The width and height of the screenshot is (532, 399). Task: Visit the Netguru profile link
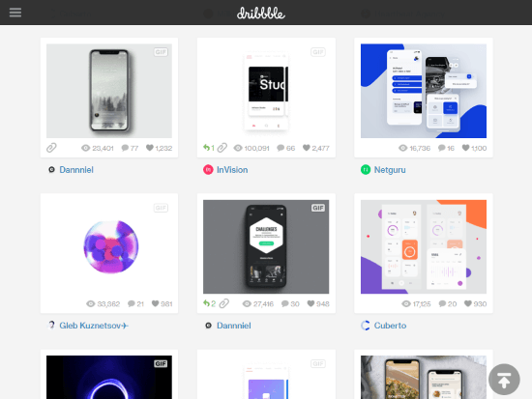[x=390, y=169]
